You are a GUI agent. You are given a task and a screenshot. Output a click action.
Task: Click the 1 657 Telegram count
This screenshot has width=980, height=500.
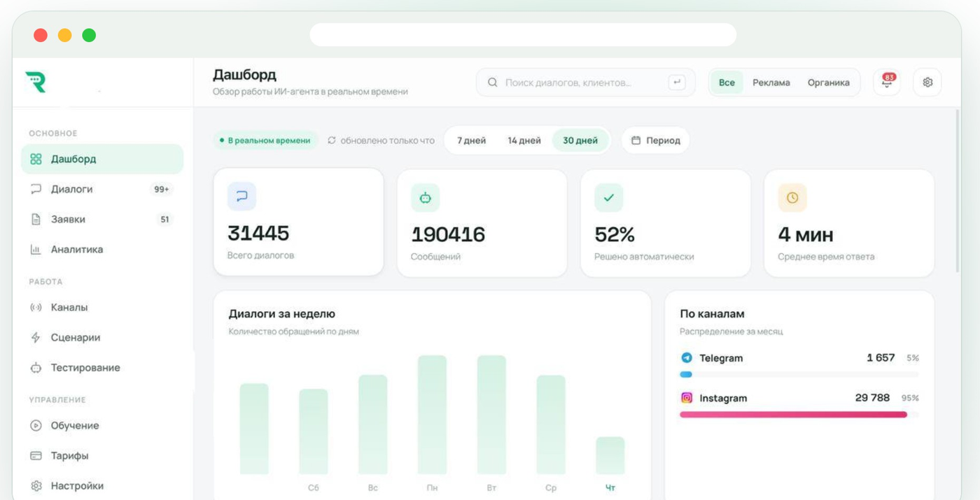pos(881,358)
